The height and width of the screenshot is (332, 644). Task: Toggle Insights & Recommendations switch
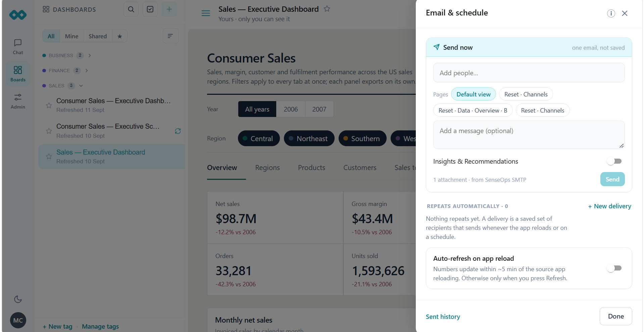[614, 161]
